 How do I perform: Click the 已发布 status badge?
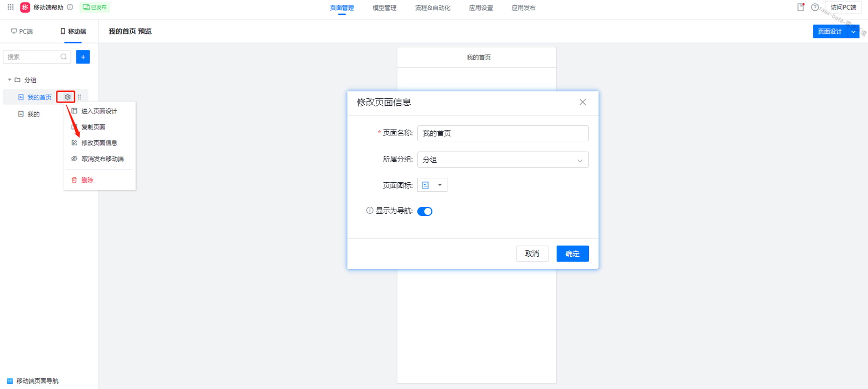coord(95,8)
